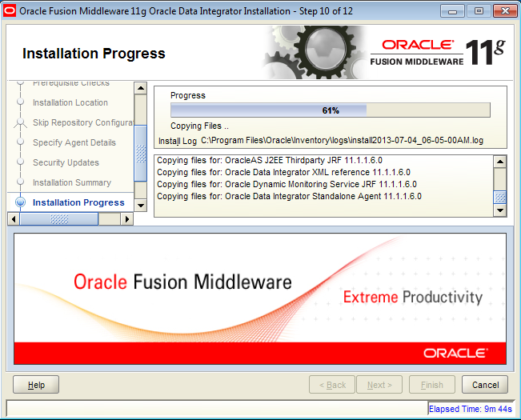Click the Oracle Fusion Middleware 11g logo
The height and width of the screenshot is (420, 521).
click(x=438, y=53)
